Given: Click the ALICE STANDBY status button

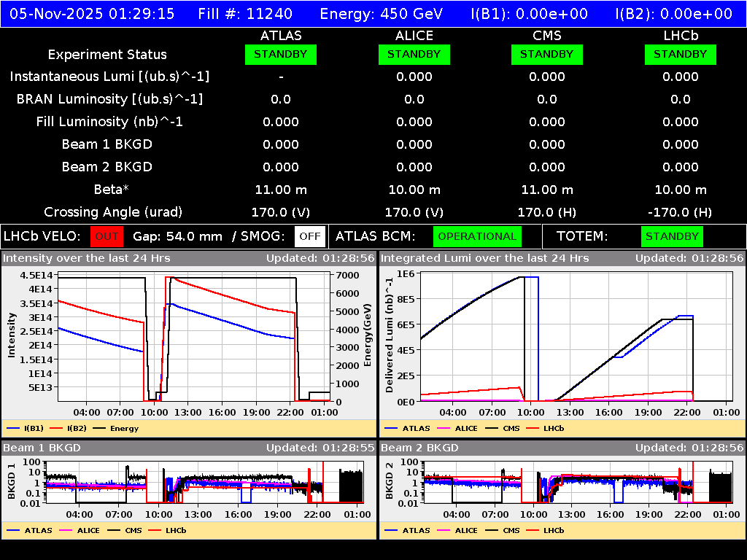Looking at the screenshot, I should (x=414, y=54).
